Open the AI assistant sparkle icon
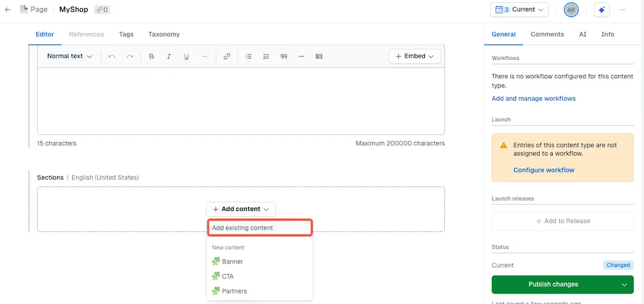 (x=602, y=9)
